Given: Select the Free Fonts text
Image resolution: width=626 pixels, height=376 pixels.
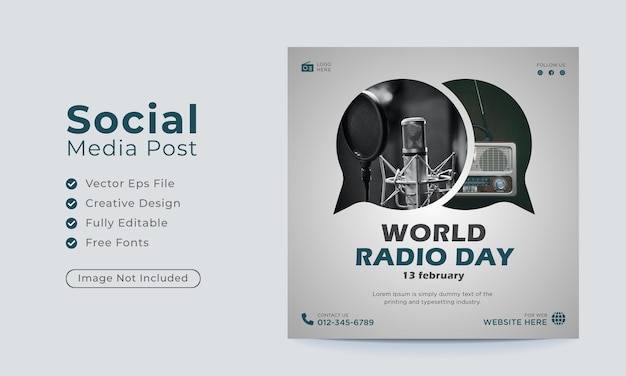Looking at the screenshot, I should [117, 243].
